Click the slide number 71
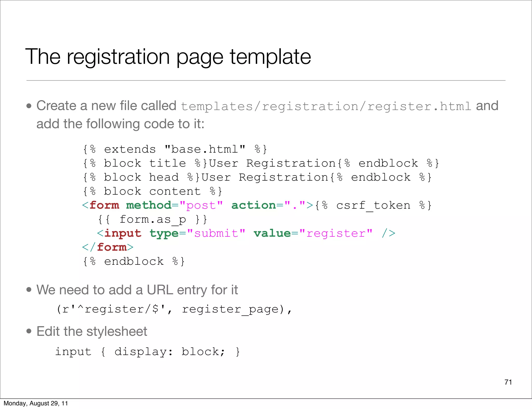Viewport: 532px width, 409px height. pyautogui.click(x=508, y=382)
